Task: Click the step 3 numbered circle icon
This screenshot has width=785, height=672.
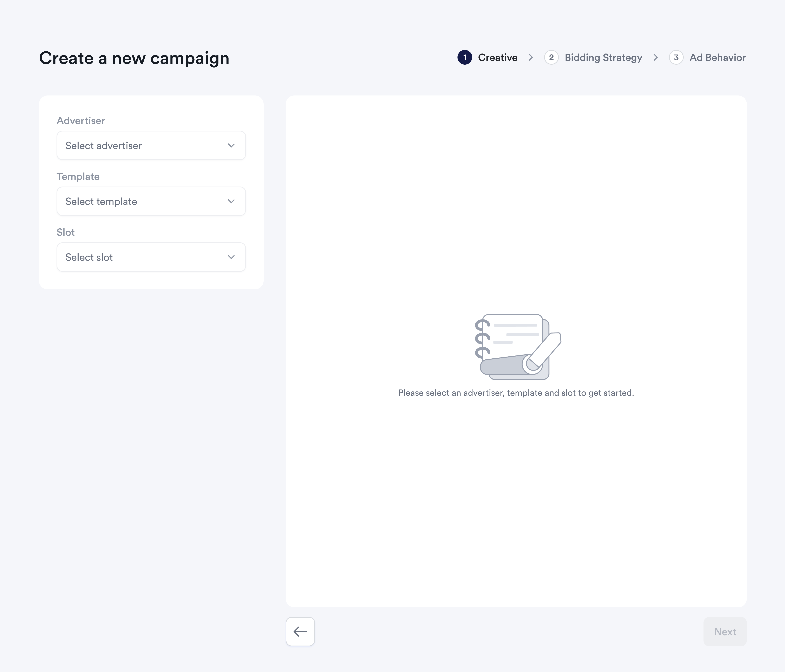Action: click(677, 57)
